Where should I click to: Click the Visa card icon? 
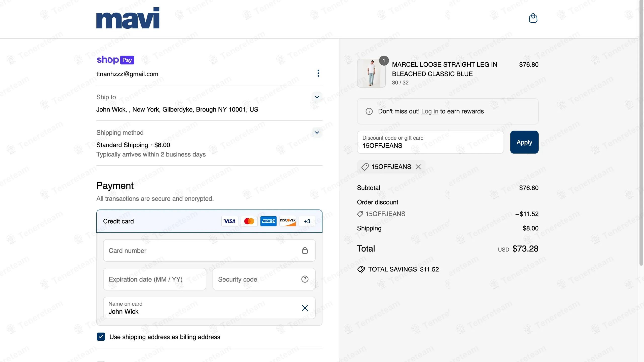click(229, 221)
